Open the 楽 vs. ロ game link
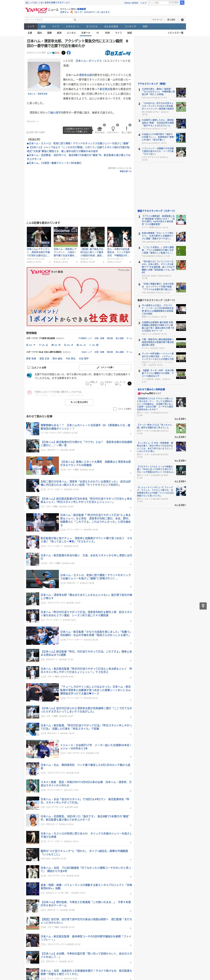Screen dimensions: 210x980 tap(81, 345)
